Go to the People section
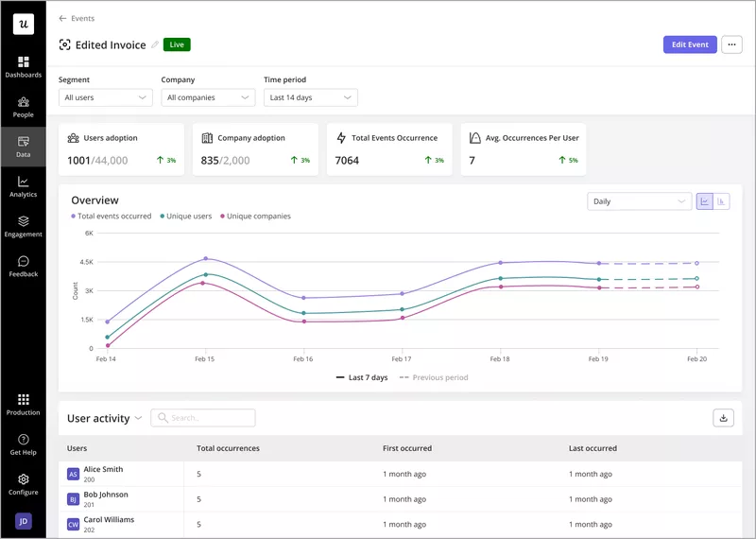The image size is (756, 539). tap(23, 106)
